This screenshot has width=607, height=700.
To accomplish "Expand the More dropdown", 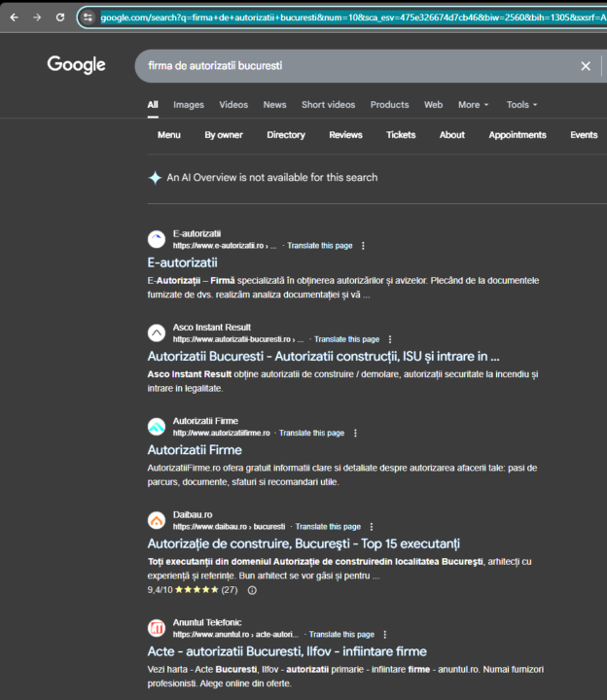I will [x=474, y=105].
